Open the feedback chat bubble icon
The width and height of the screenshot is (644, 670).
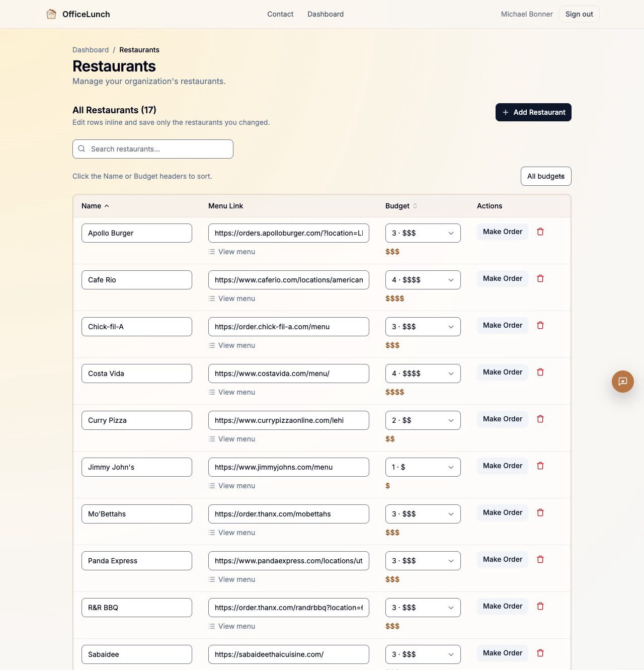(x=623, y=382)
